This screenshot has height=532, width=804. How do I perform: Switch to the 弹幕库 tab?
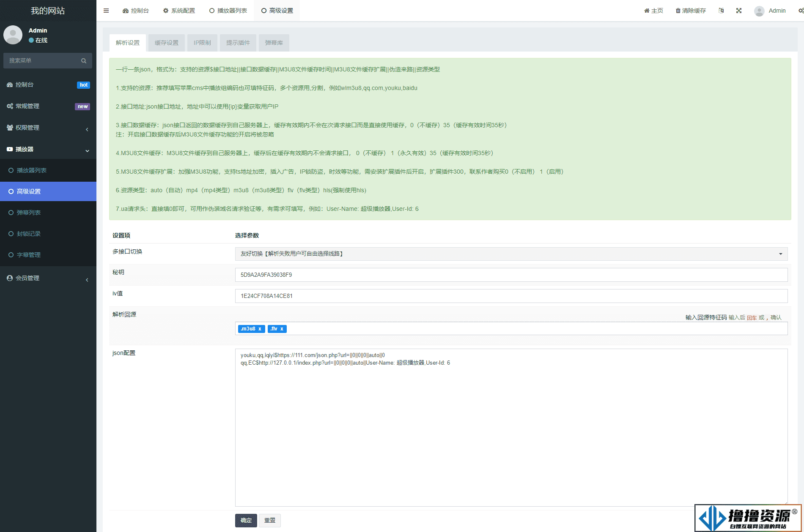pos(274,43)
